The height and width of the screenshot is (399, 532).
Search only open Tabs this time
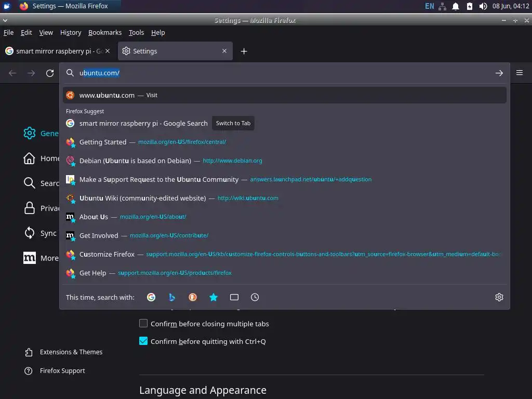(234, 297)
